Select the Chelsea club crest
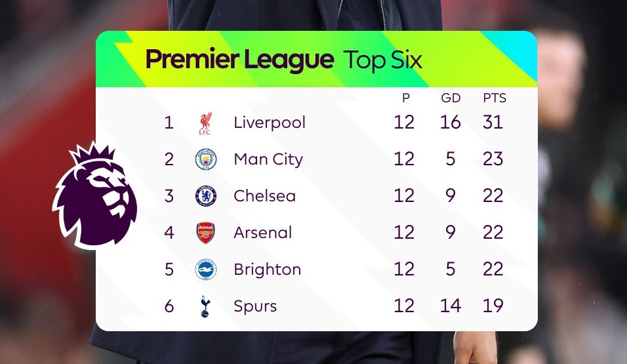627x364 pixels. click(x=205, y=196)
